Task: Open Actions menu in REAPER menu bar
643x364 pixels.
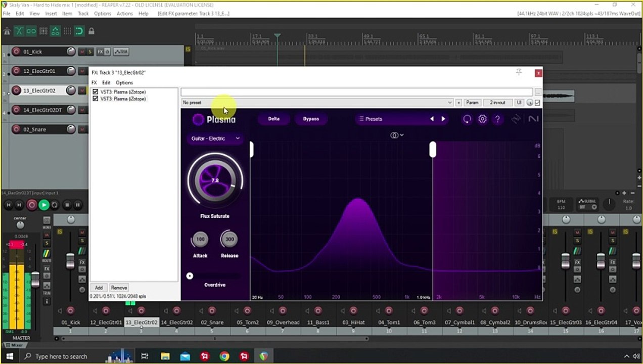Action: (x=125, y=14)
